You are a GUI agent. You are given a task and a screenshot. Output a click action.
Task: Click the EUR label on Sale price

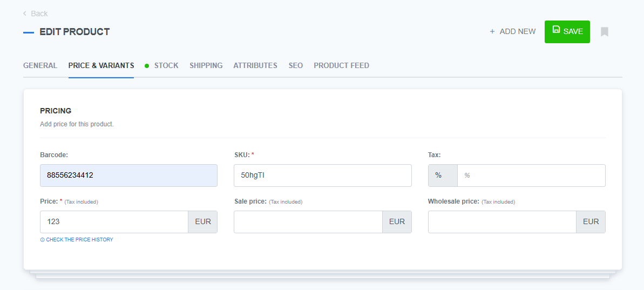[397, 222]
